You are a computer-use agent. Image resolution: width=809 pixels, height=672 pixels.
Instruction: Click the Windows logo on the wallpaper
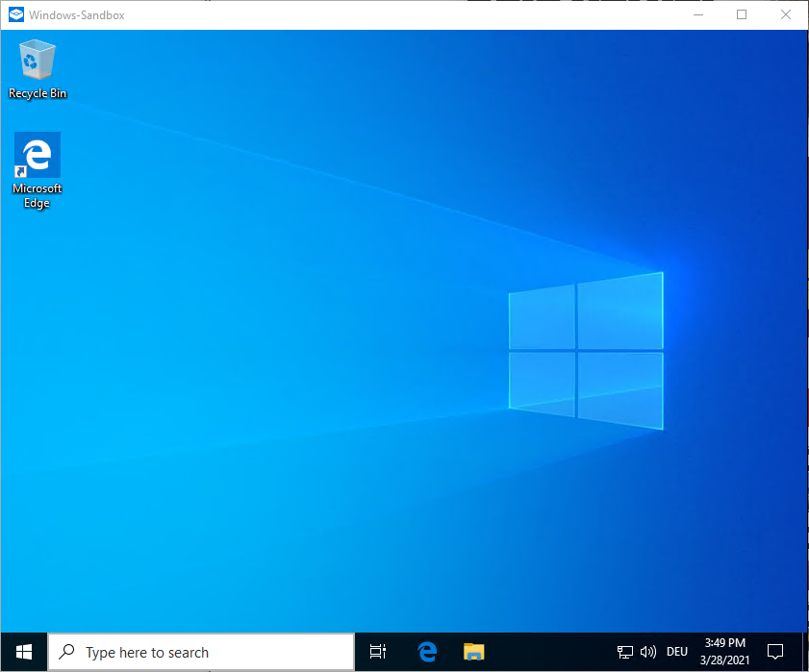tap(585, 350)
